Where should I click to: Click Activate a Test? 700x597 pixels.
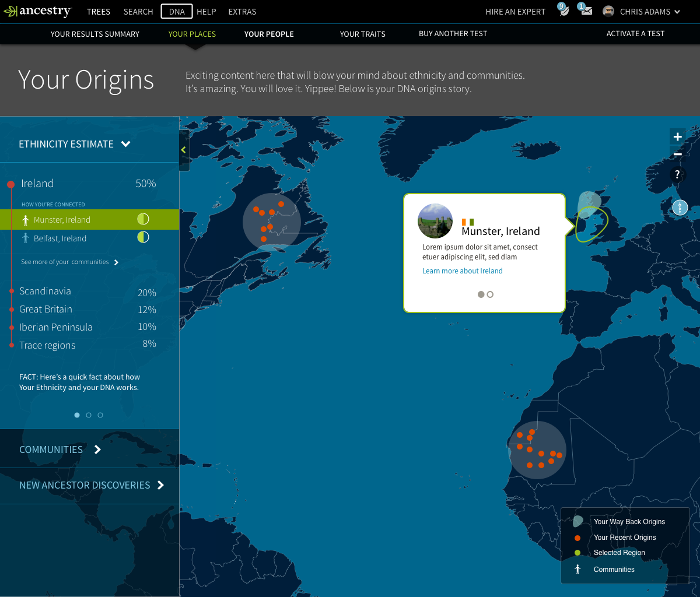tap(635, 33)
